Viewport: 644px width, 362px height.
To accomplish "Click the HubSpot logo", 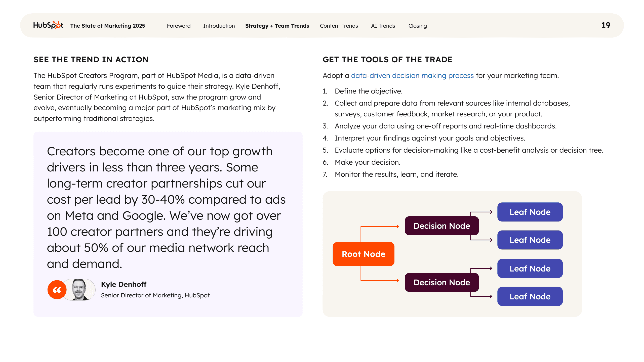I will click(x=48, y=25).
